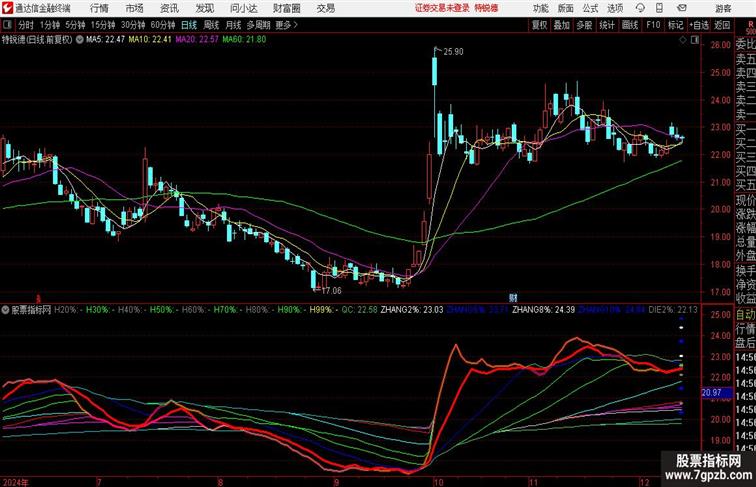Open the 多周期 multi-period view
The image size is (756, 487).
[258, 25]
